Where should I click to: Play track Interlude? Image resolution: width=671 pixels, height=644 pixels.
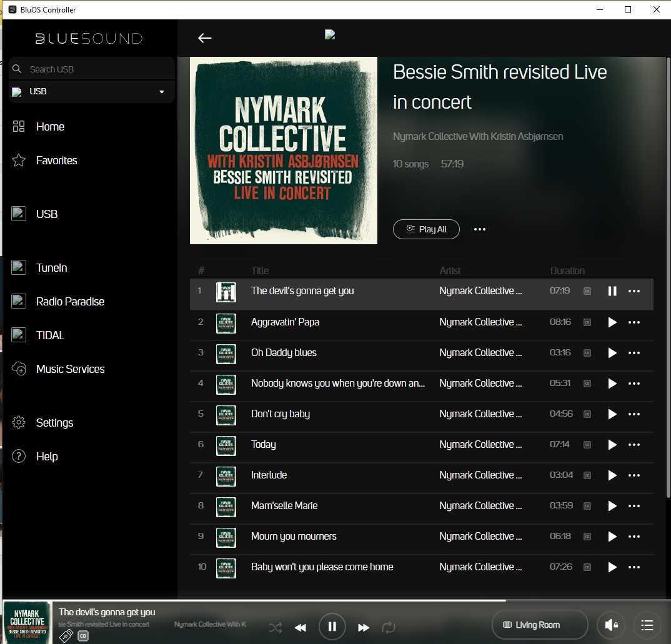612,475
